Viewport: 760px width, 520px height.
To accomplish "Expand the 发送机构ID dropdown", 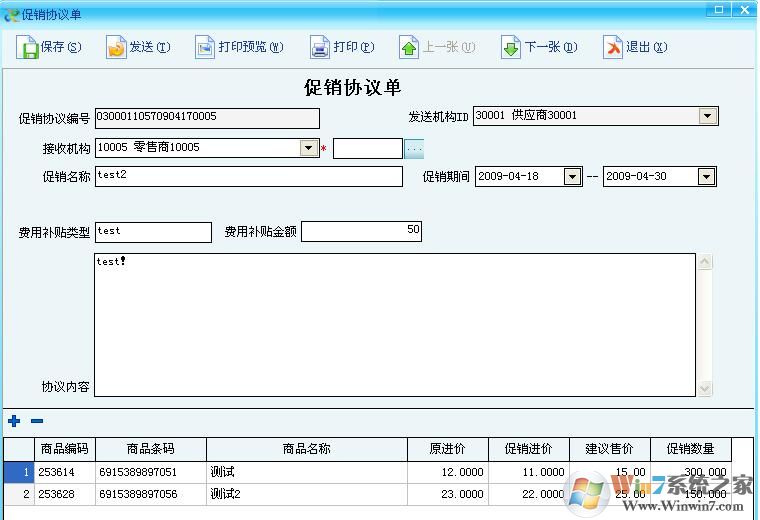I will pos(707,116).
